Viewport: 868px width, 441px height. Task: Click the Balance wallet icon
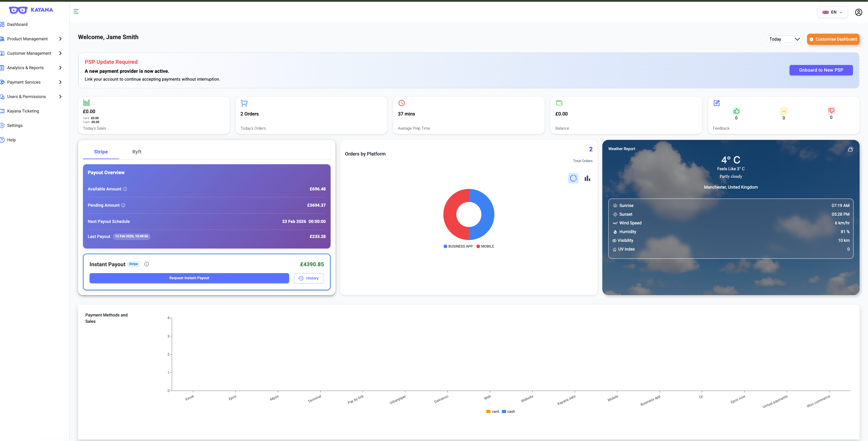[x=559, y=103]
